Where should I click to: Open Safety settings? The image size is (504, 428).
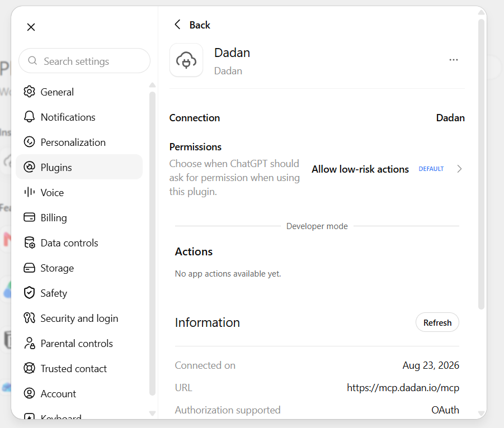point(79,293)
